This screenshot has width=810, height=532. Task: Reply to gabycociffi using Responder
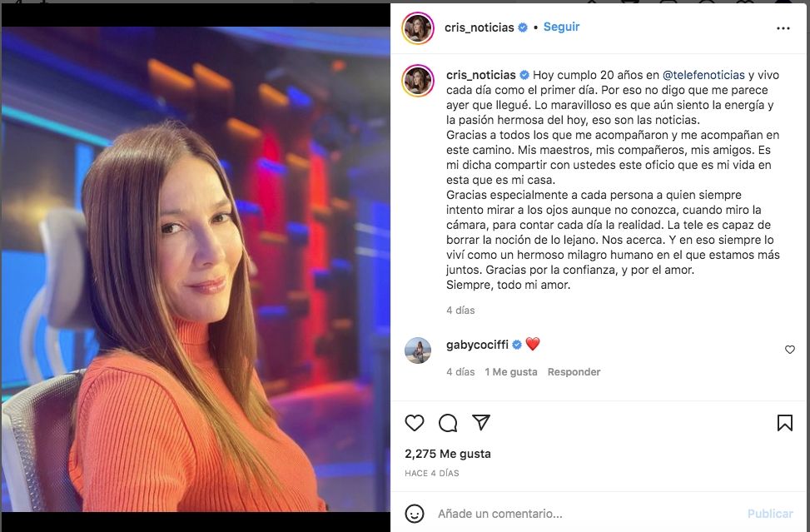tap(574, 372)
